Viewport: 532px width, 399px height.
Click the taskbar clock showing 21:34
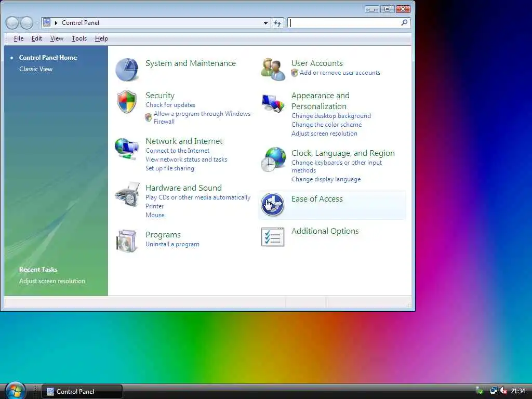coord(518,391)
